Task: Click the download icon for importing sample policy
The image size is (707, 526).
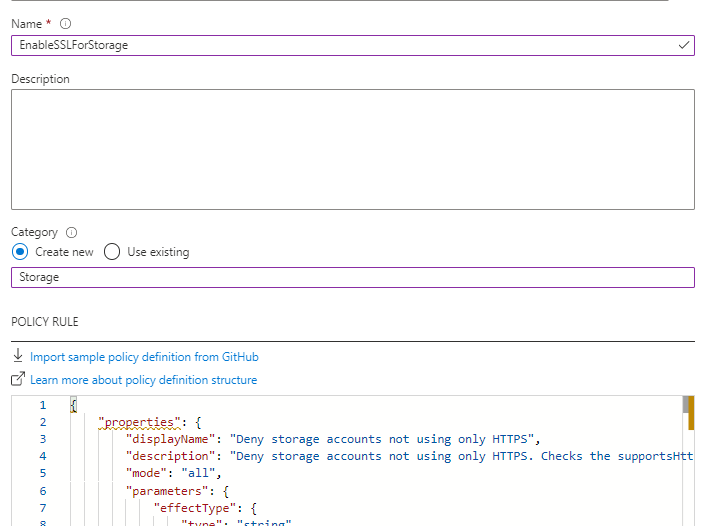Action: 18,356
